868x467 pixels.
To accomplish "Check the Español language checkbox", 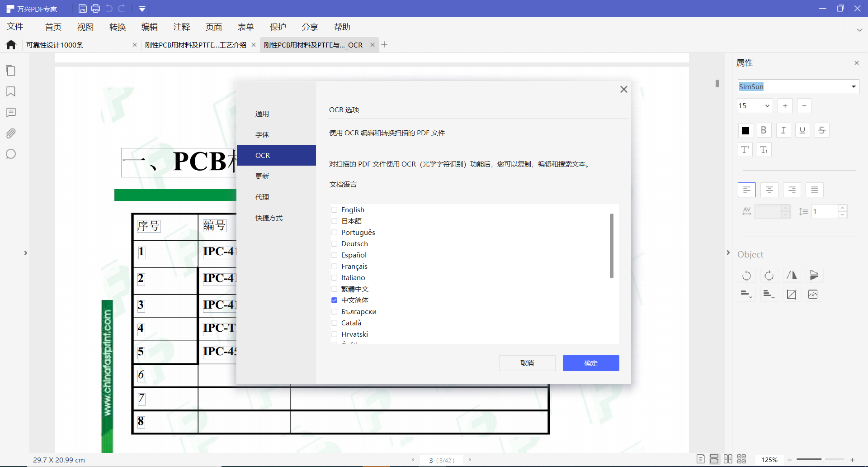I will (x=335, y=255).
